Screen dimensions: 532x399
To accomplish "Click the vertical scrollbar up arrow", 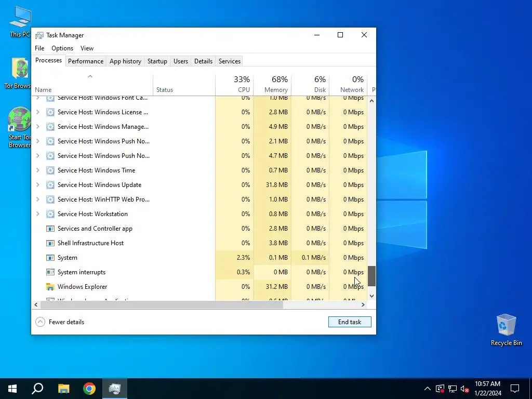I will tap(371, 101).
